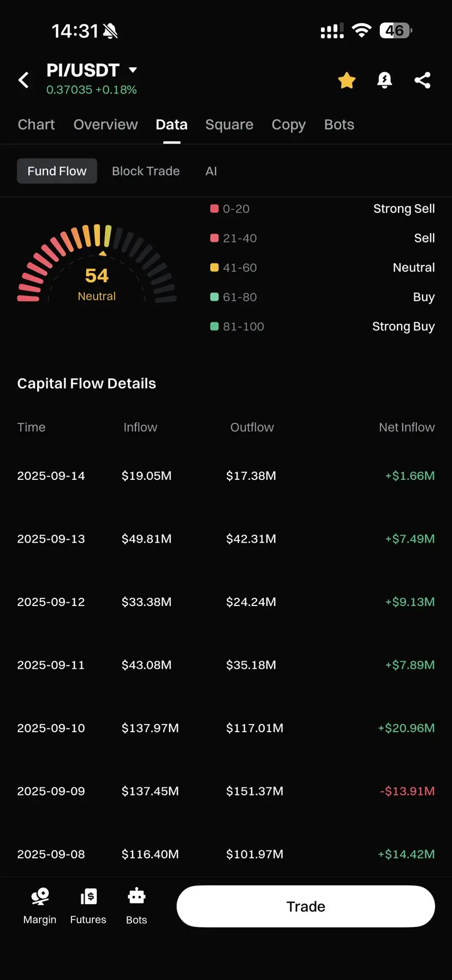The width and height of the screenshot is (452, 980).
Task: Tap the white Trade button
Action: click(x=306, y=906)
